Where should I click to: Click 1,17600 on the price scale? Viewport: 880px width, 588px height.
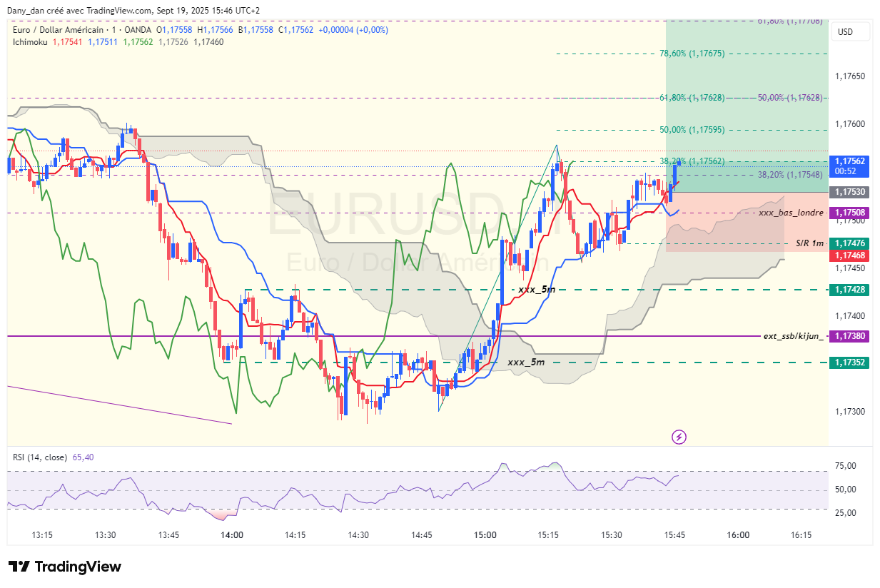850,124
